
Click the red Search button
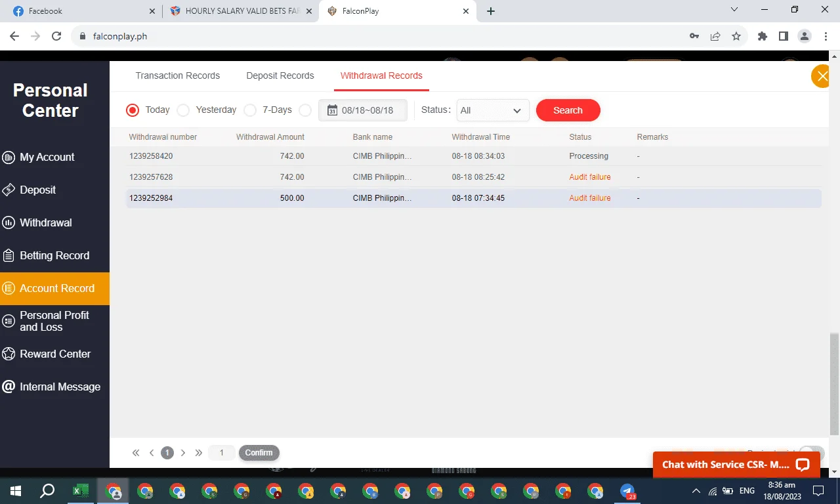(x=568, y=110)
